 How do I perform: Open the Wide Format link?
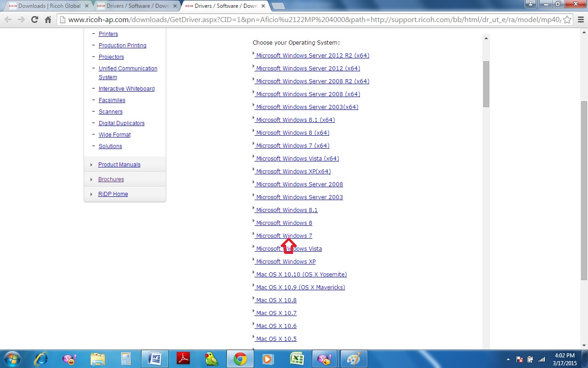115,135
